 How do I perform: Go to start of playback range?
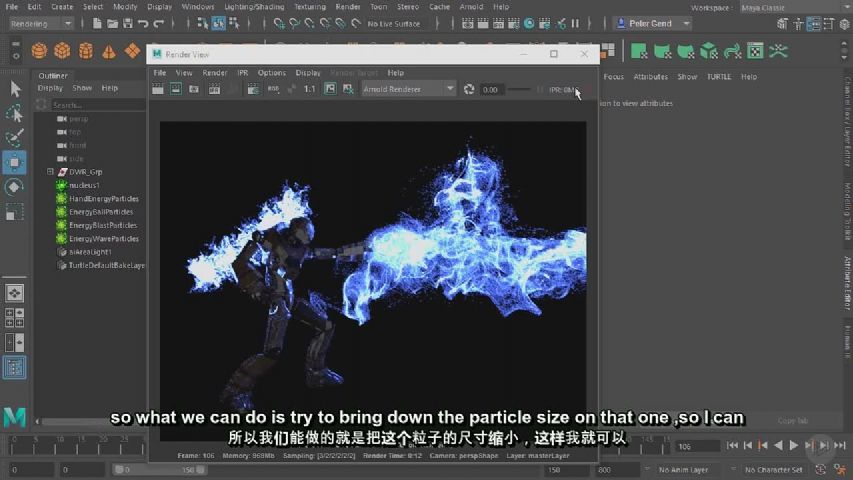point(732,445)
